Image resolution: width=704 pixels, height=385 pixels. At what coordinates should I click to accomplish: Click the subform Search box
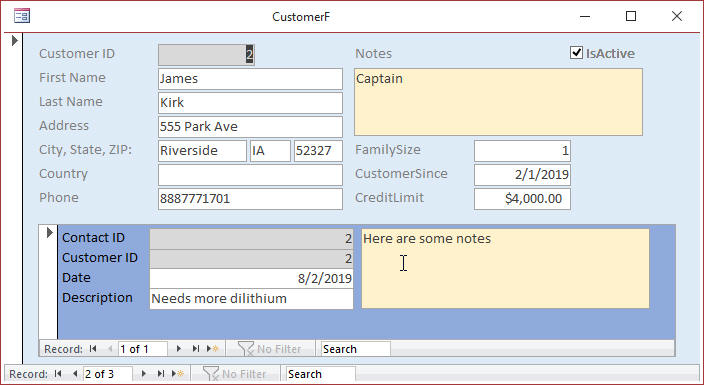pos(356,349)
